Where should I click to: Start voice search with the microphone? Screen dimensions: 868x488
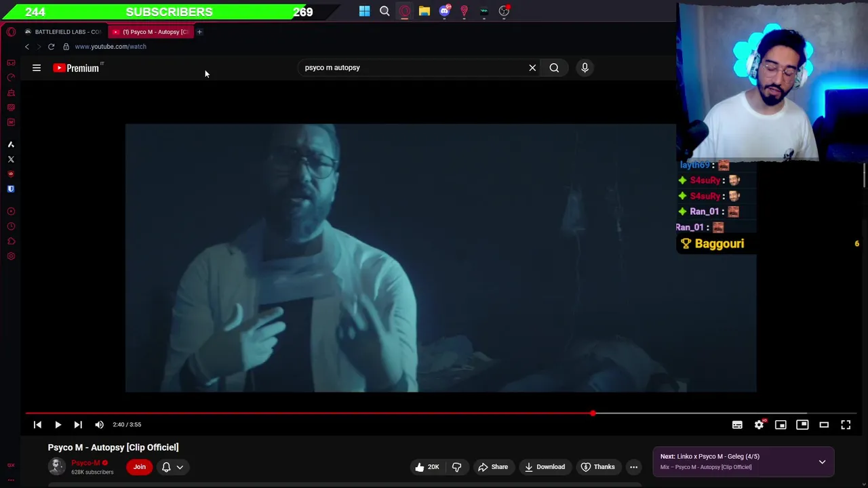point(585,68)
